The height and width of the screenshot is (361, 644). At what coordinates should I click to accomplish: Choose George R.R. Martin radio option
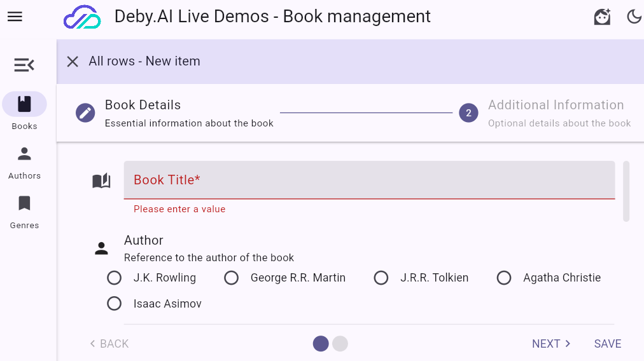coord(232,278)
